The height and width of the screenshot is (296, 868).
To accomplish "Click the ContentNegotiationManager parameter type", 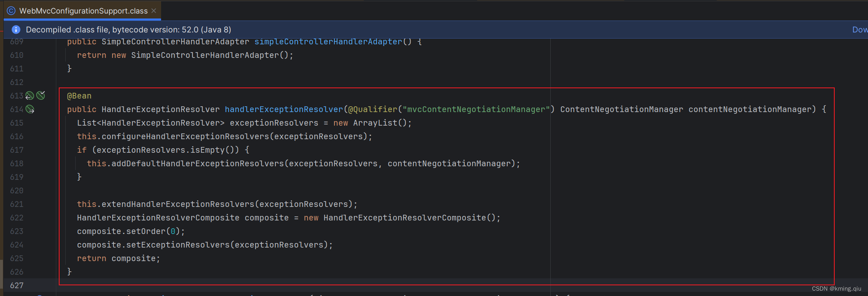I will pyautogui.click(x=622, y=109).
